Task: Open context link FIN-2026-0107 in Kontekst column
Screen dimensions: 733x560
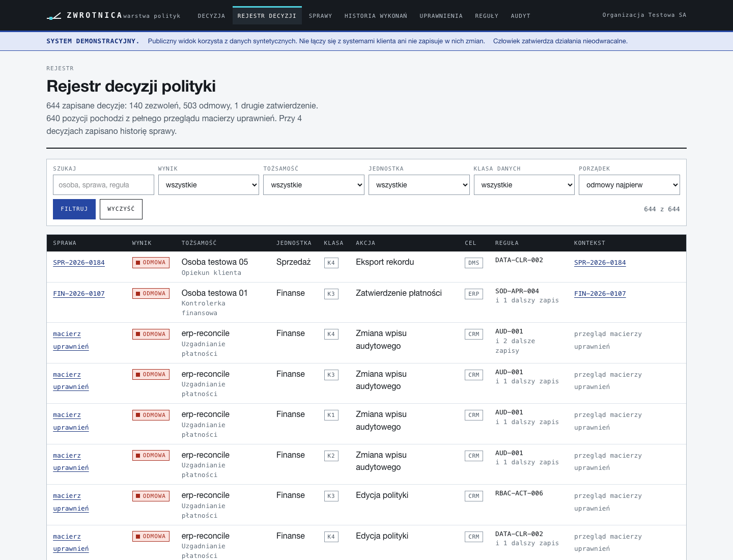Action: coord(600,294)
